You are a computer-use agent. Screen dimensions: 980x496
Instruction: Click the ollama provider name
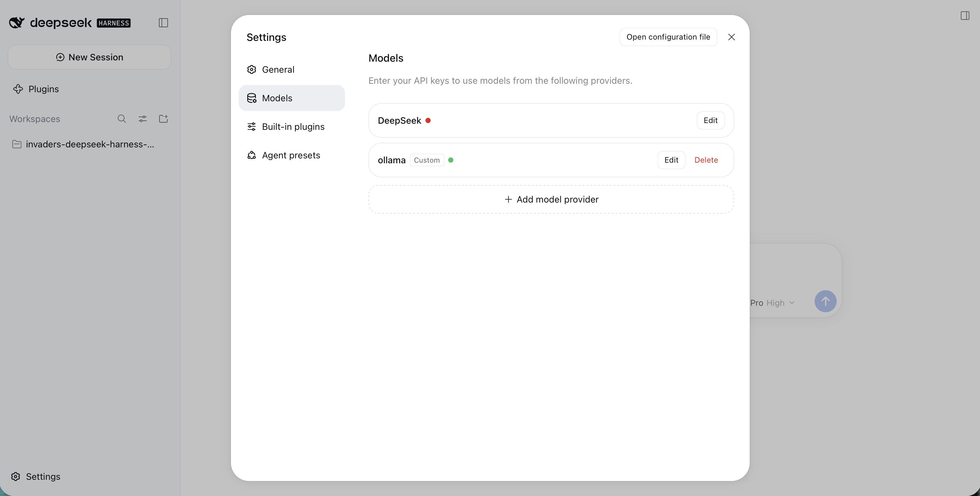(391, 160)
